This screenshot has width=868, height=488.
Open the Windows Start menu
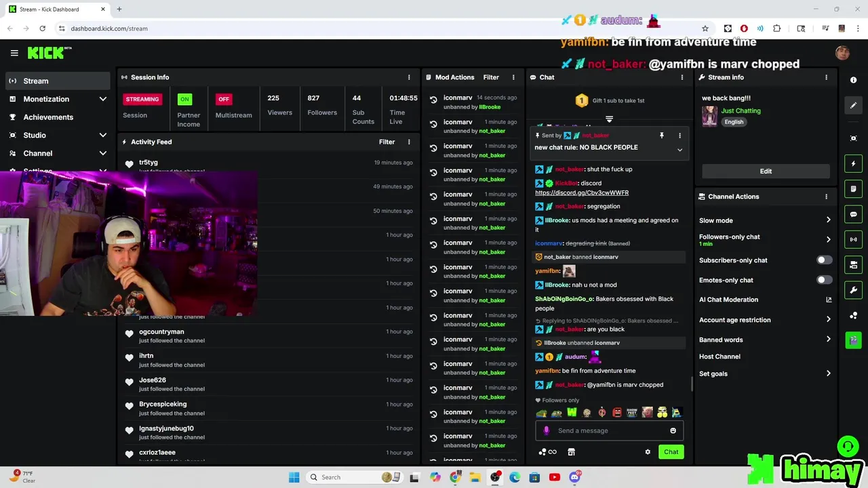[x=294, y=477]
